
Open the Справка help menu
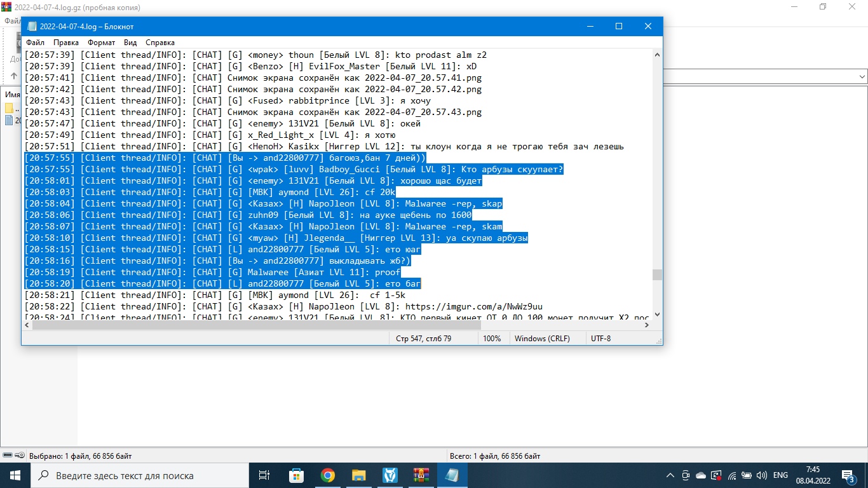tap(160, 43)
